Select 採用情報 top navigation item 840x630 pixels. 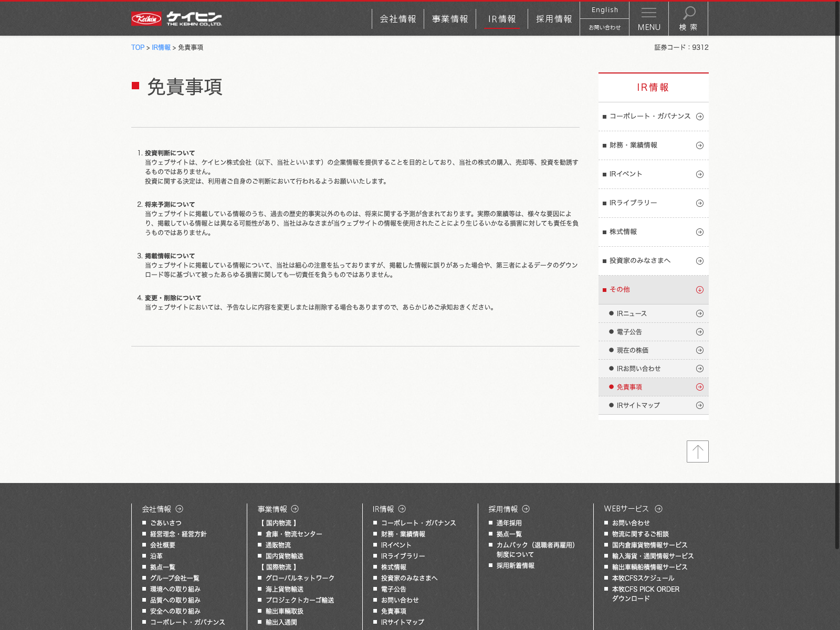click(x=554, y=19)
